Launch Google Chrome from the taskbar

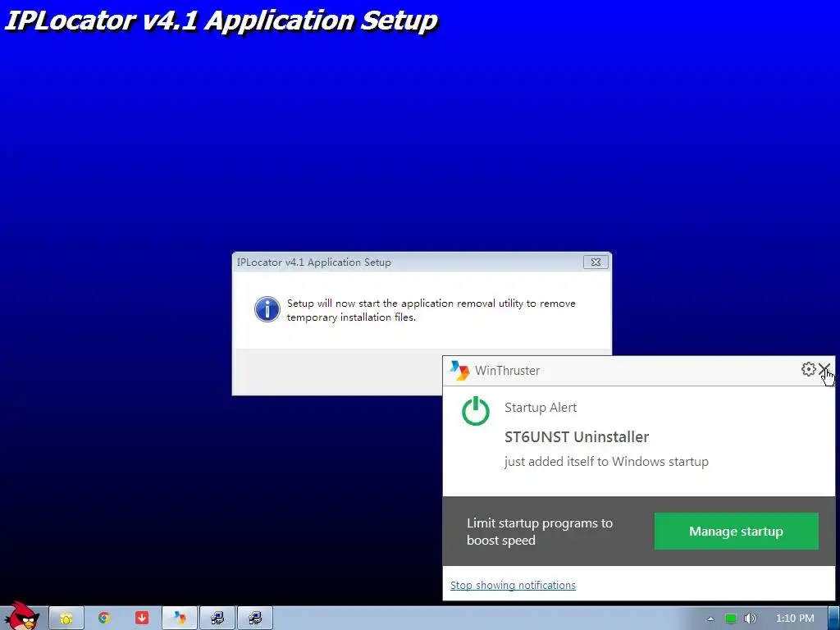pos(104,619)
